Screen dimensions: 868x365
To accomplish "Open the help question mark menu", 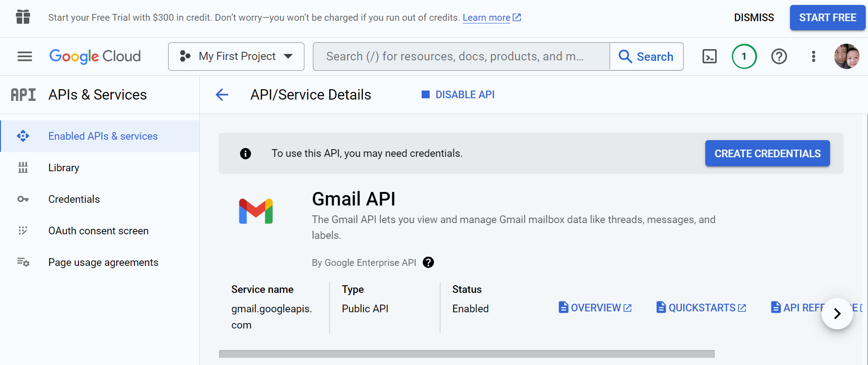I will point(779,56).
